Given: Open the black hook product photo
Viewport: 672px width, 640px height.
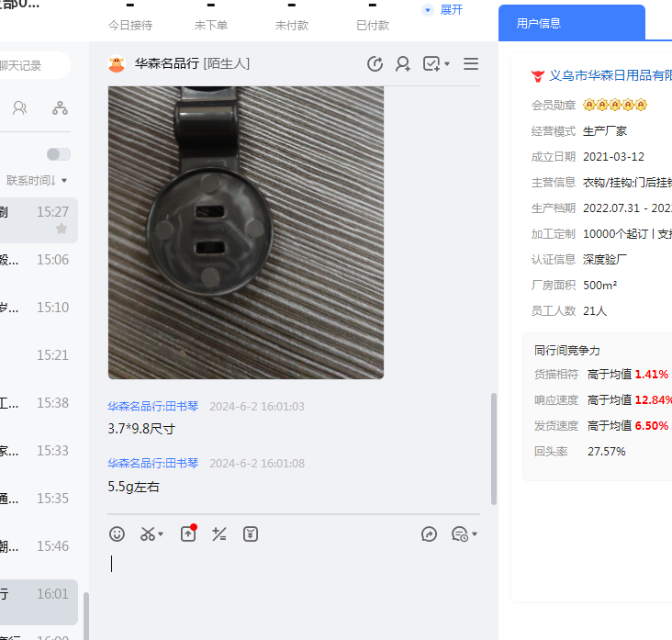Looking at the screenshot, I should pos(245,232).
